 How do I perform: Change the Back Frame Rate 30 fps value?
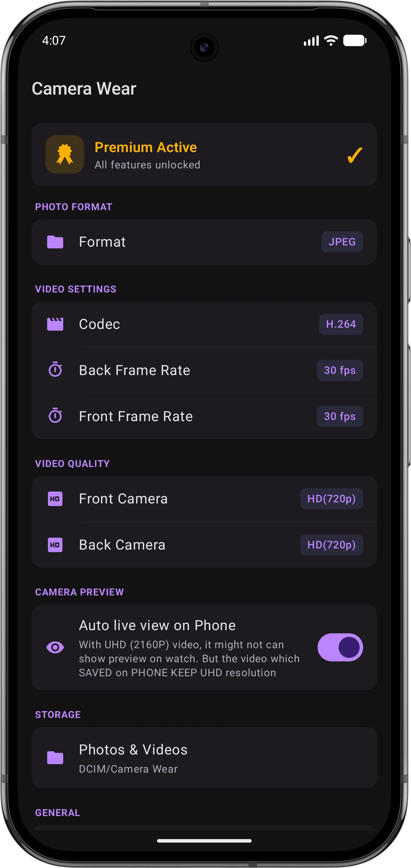point(340,370)
